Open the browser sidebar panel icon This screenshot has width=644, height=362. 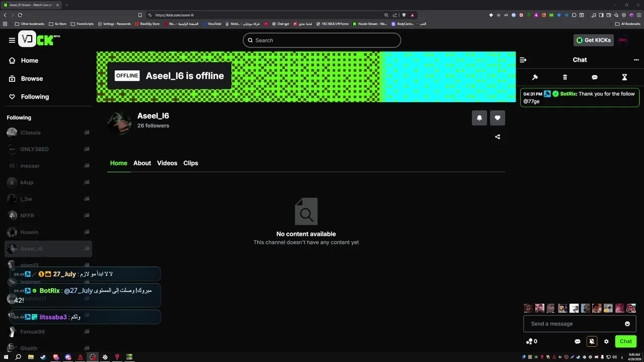(x=601, y=15)
